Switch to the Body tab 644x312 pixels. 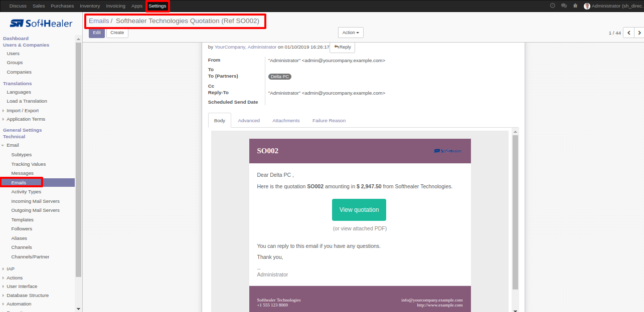pos(220,121)
